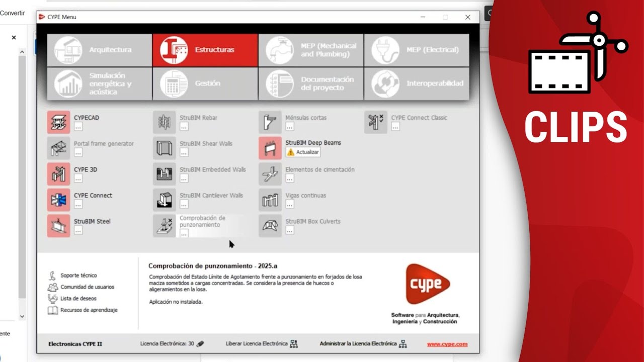Open the MEP (Electrical) category tab

[x=417, y=50]
